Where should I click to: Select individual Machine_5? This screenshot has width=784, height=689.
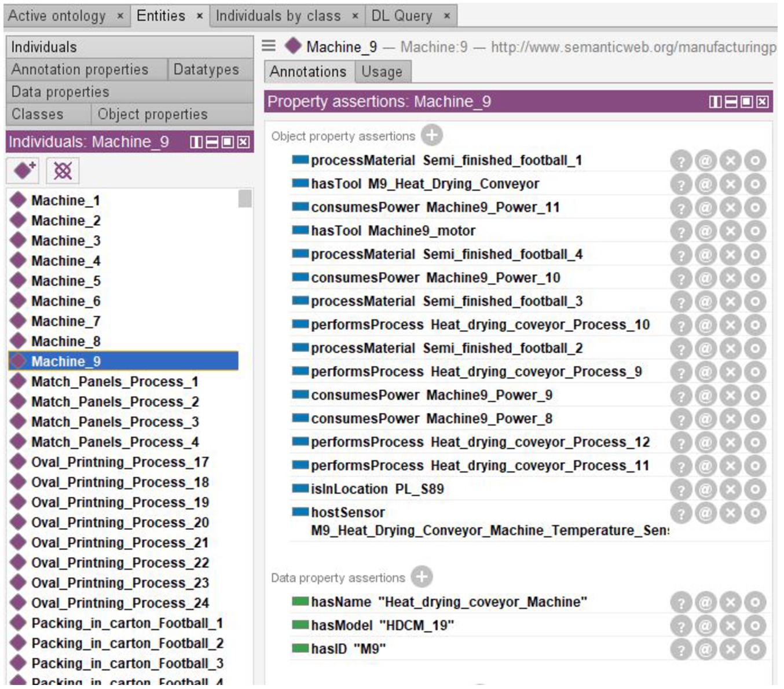click(x=65, y=281)
